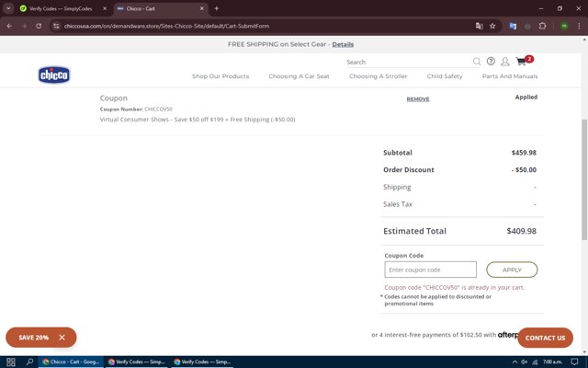This screenshot has width=588, height=368.
Task: Open the help question mark icon
Action: tap(491, 62)
